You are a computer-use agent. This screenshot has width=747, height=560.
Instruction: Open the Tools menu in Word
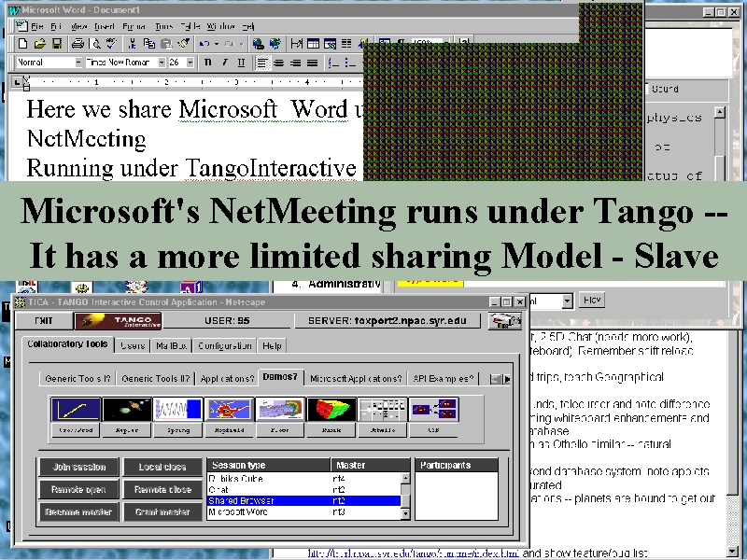pyautogui.click(x=163, y=26)
